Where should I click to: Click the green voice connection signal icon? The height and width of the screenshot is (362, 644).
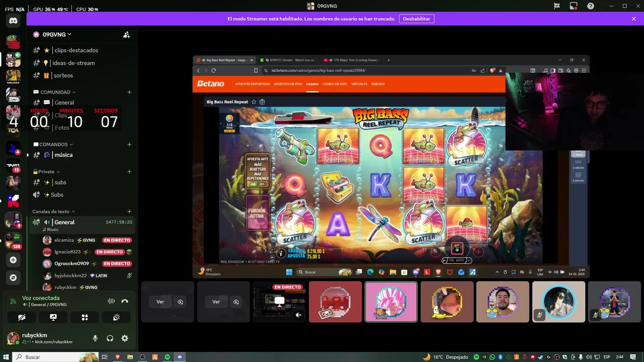[13, 301]
